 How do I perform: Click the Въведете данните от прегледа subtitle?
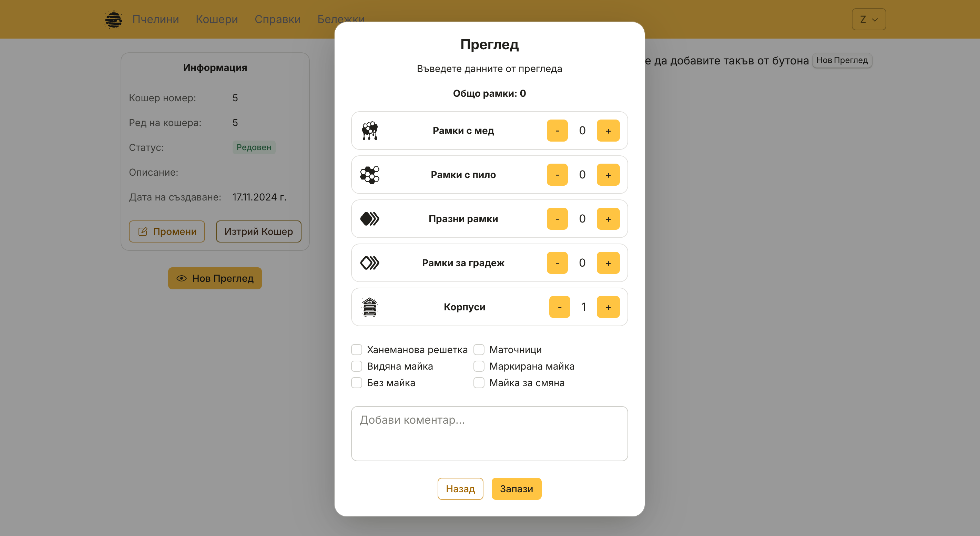tap(489, 69)
